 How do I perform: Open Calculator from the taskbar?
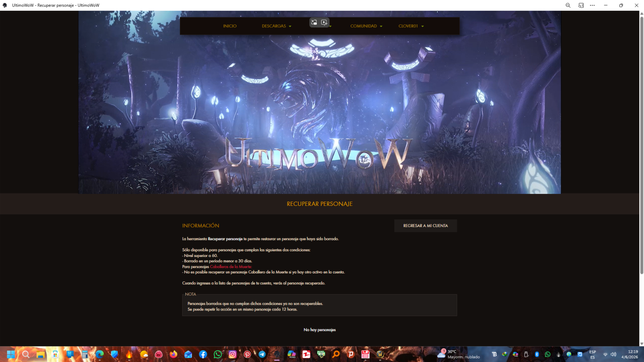(85, 354)
